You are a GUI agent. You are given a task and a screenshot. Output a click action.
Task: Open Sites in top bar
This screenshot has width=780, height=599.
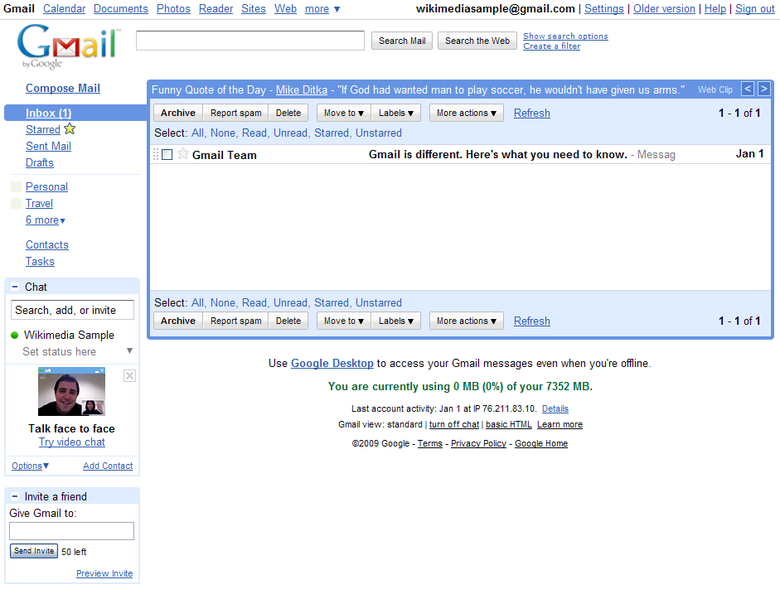[254, 9]
